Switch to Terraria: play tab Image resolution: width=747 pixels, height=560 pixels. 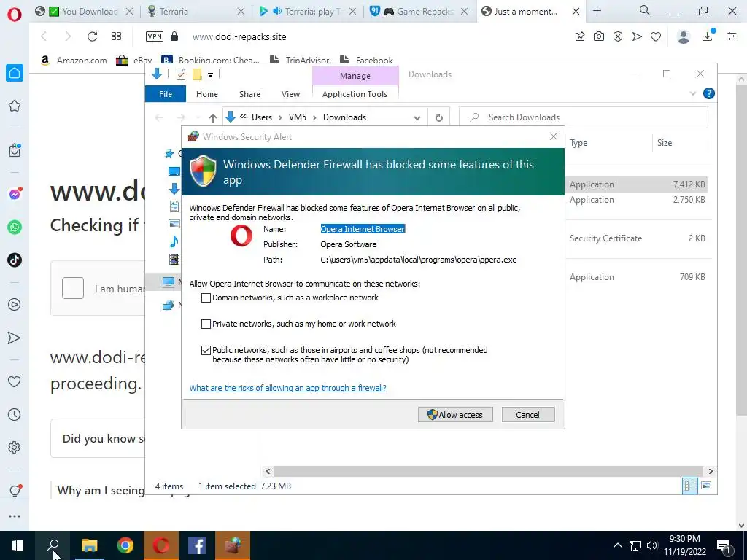(308, 12)
